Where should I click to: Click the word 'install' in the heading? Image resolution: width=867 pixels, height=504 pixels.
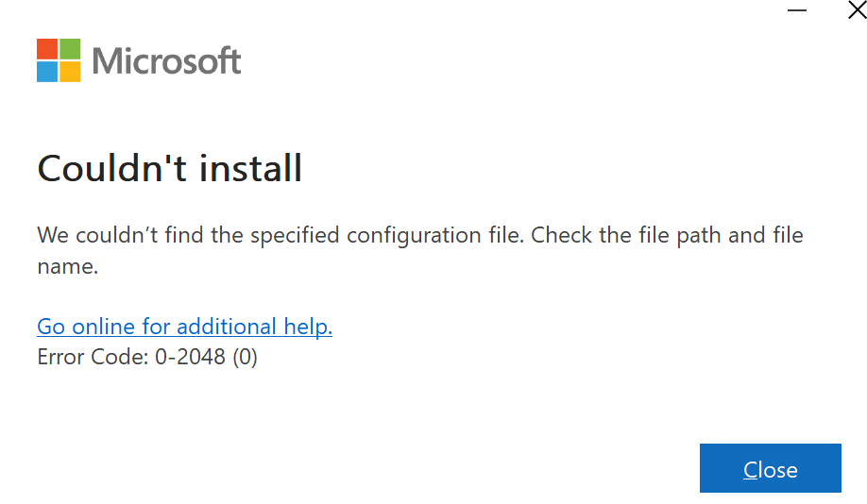click(x=250, y=168)
